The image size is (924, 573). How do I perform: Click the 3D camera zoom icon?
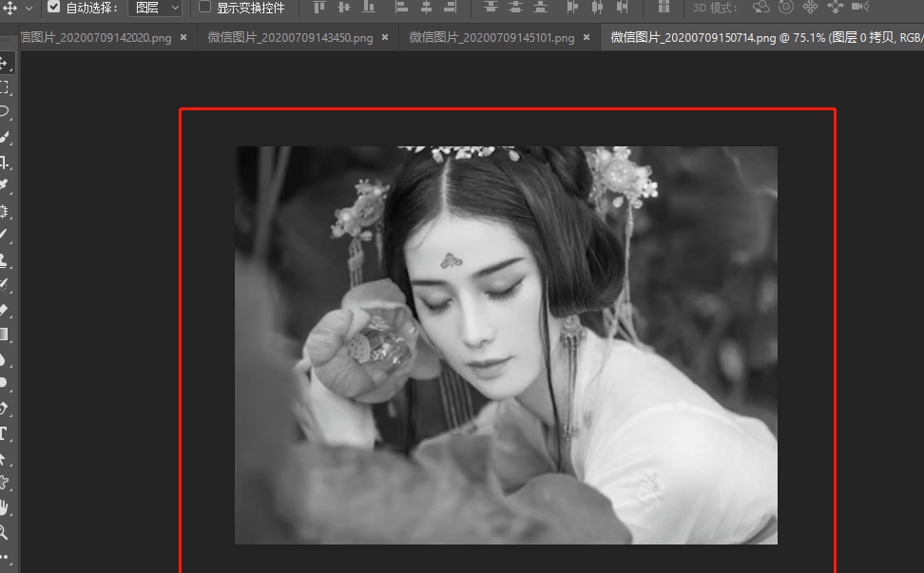pyautogui.click(x=860, y=7)
